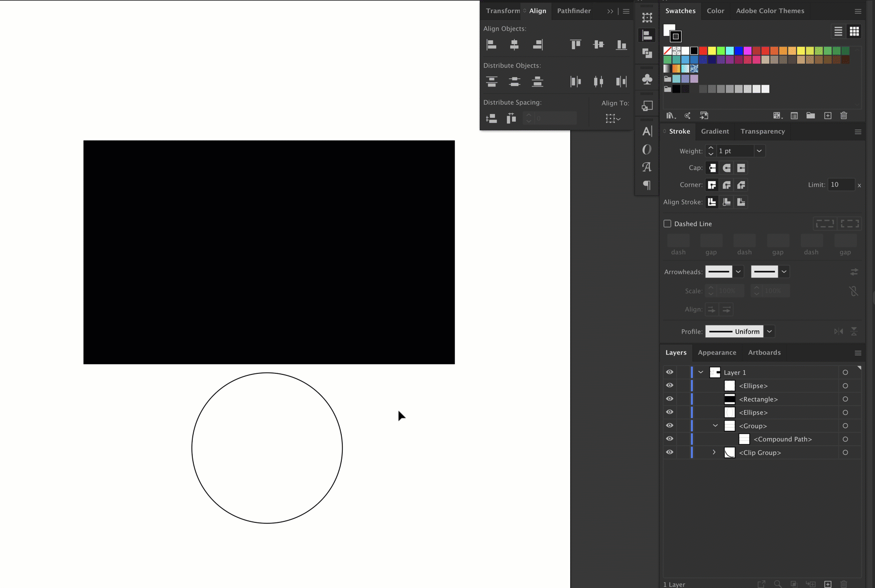Create new swatch in Swatches panel
The image size is (875, 588).
pos(828,115)
